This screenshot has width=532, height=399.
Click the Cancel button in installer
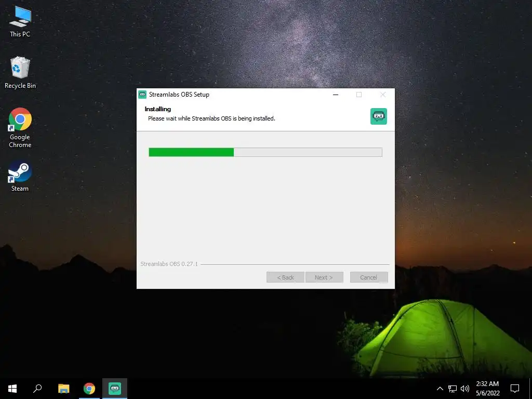pyautogui.click(x=369, y=277)
